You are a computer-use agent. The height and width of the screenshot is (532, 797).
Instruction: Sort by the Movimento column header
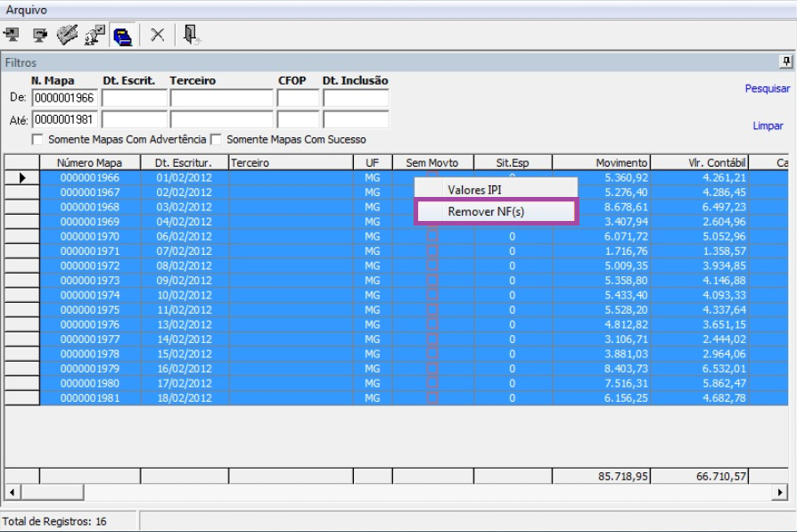tap(601, 163)
